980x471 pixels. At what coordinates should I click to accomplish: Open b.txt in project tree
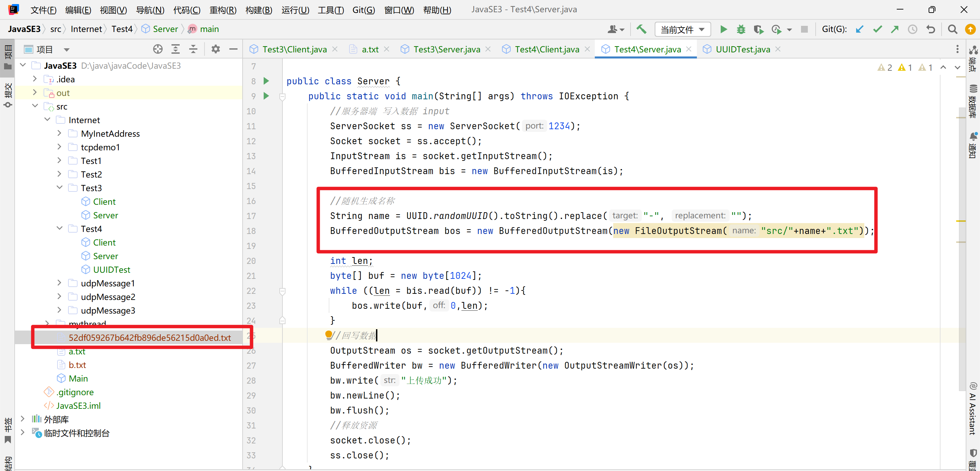click(x=77, y=365)
